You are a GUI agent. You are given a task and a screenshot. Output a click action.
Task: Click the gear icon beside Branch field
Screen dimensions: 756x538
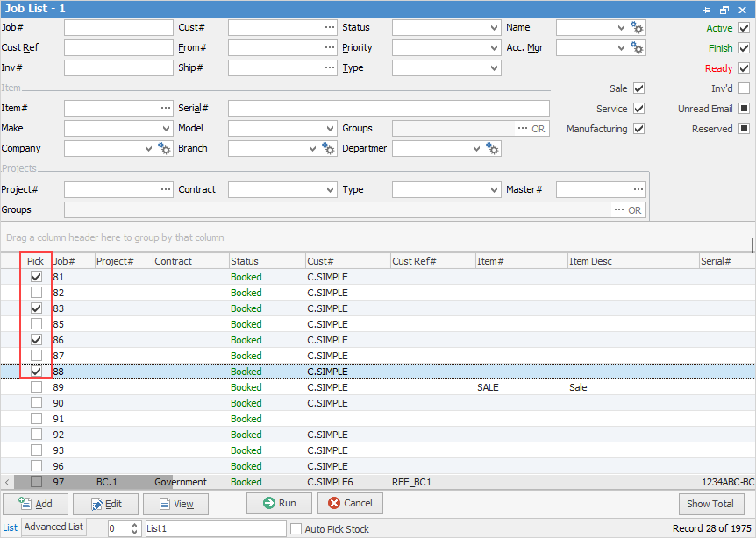328,149
